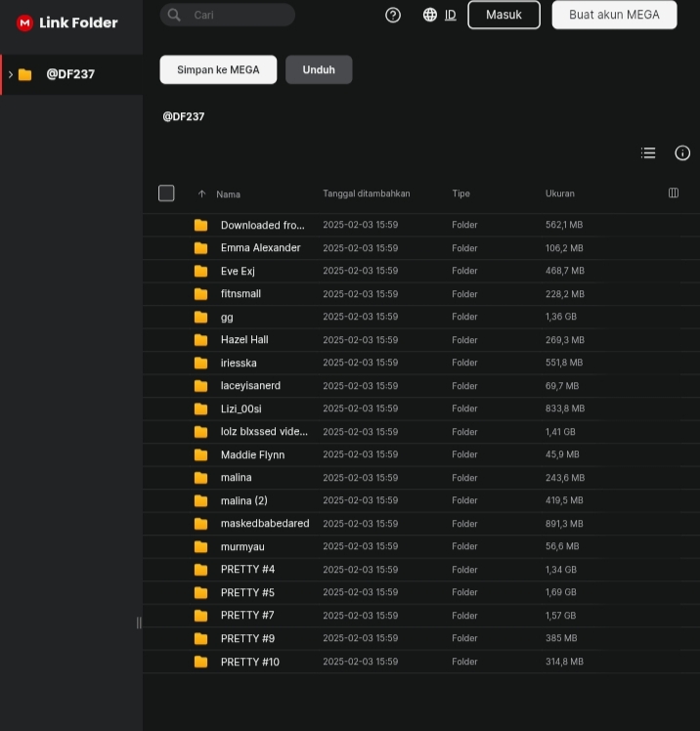Image resolution: width=700 pixels, height=731 pixels.
Task: Click the MEGA logo icon
Action: (24, 22)
